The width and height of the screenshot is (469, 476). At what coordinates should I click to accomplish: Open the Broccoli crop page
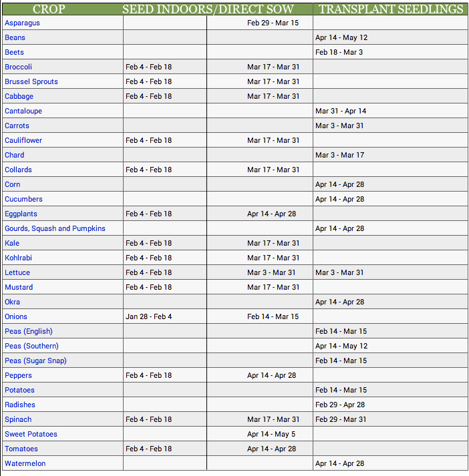(18, 67)
